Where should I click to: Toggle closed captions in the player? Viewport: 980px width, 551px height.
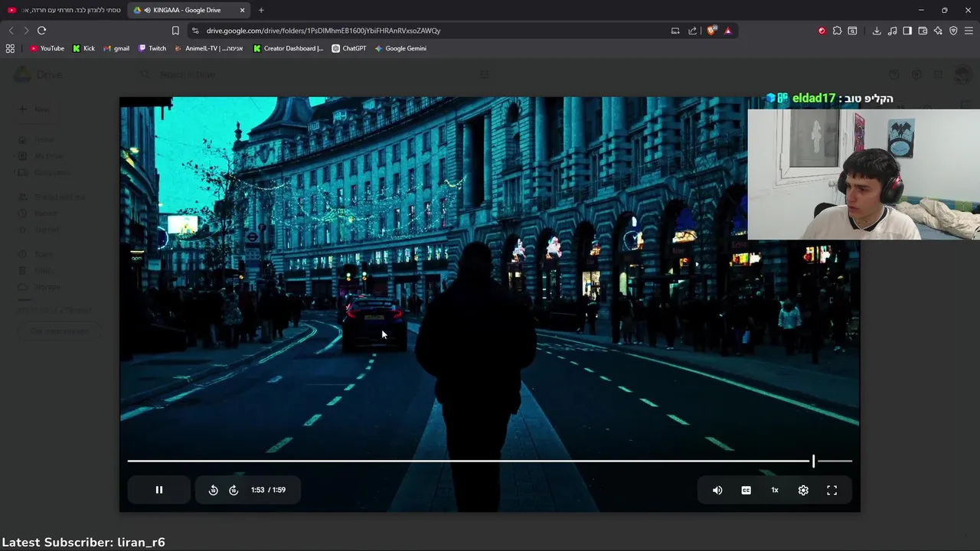[x=746, y=490]
